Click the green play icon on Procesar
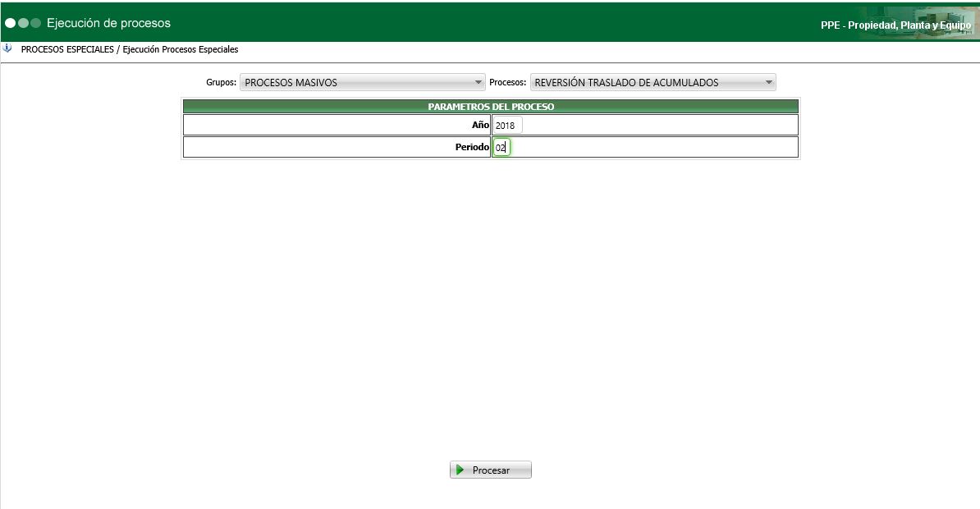 pyautogui.click(x=460, y=469)
